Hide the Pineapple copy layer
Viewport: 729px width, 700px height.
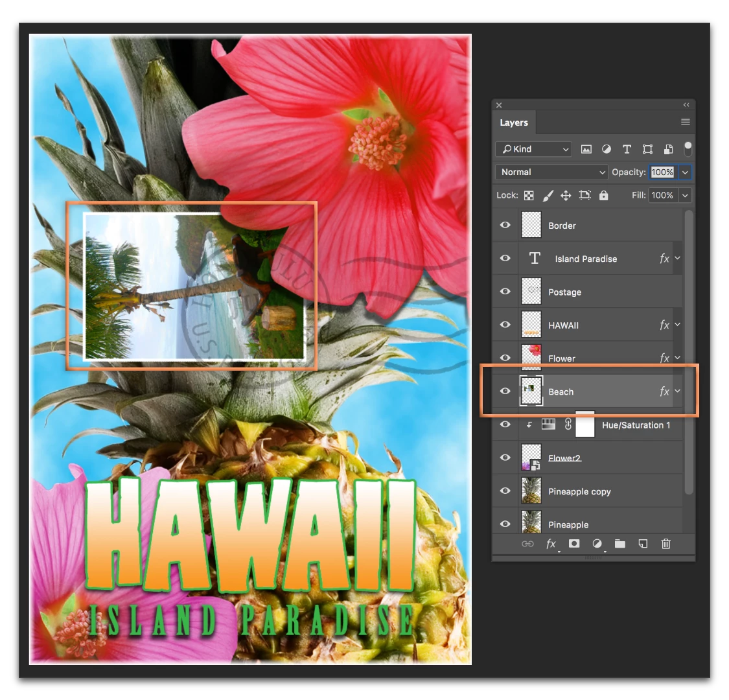505,491
